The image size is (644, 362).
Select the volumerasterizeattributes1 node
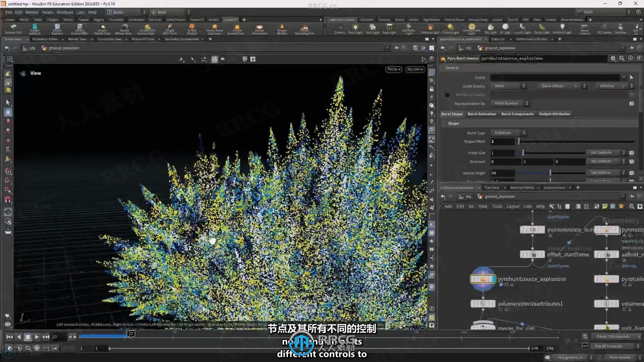(483, 304)
